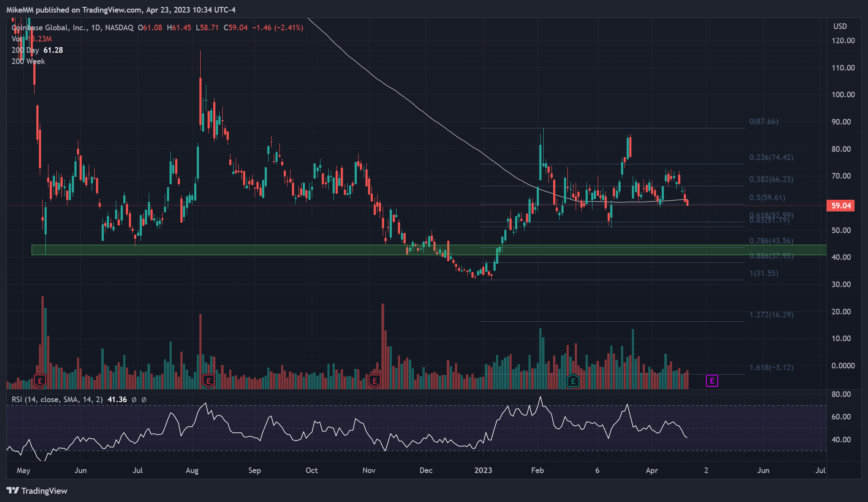
Task: Select the 200 Week indicator legend
Action: [x=28, y=61]
